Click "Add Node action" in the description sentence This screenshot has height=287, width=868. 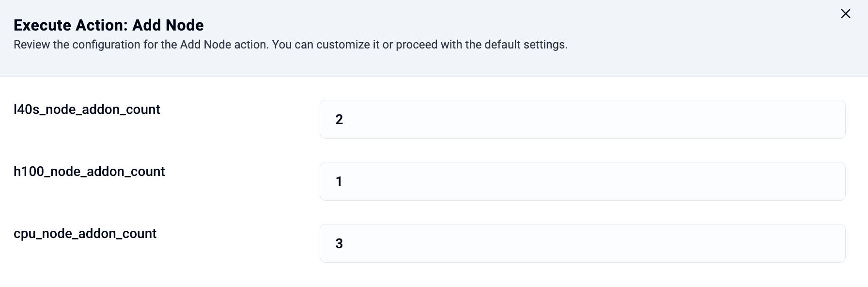(223, 45)
